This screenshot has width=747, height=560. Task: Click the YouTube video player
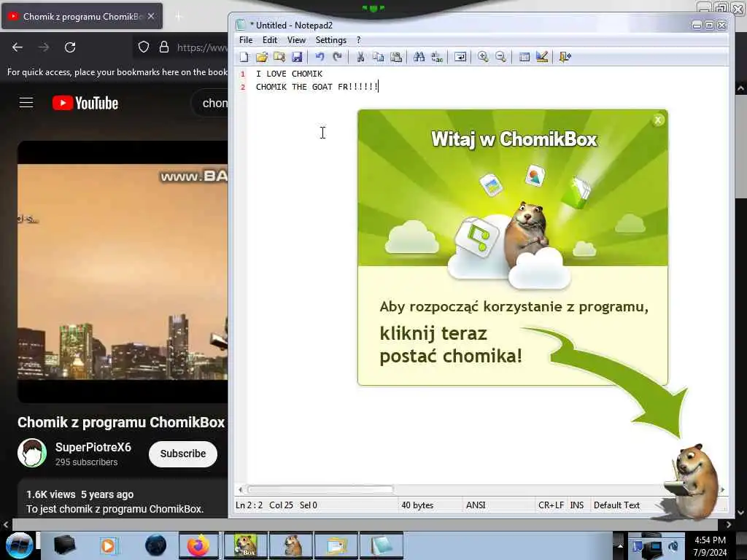point(123,271)
